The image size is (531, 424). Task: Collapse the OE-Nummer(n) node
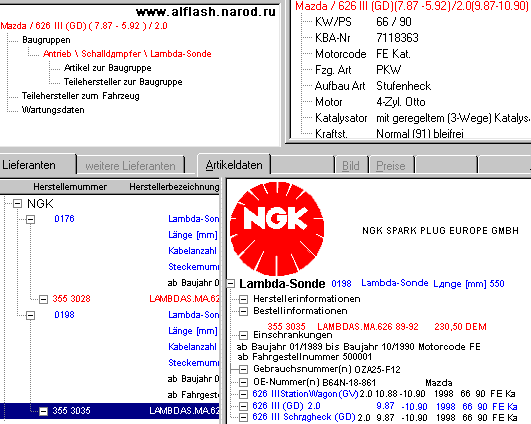(243, 382)
